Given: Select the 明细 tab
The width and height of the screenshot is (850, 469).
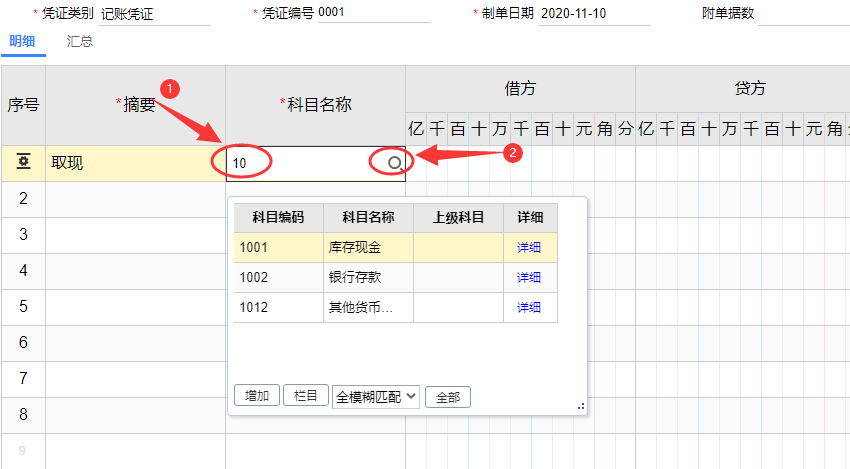Looking at the screenshot, I should (x=22, y=41).
